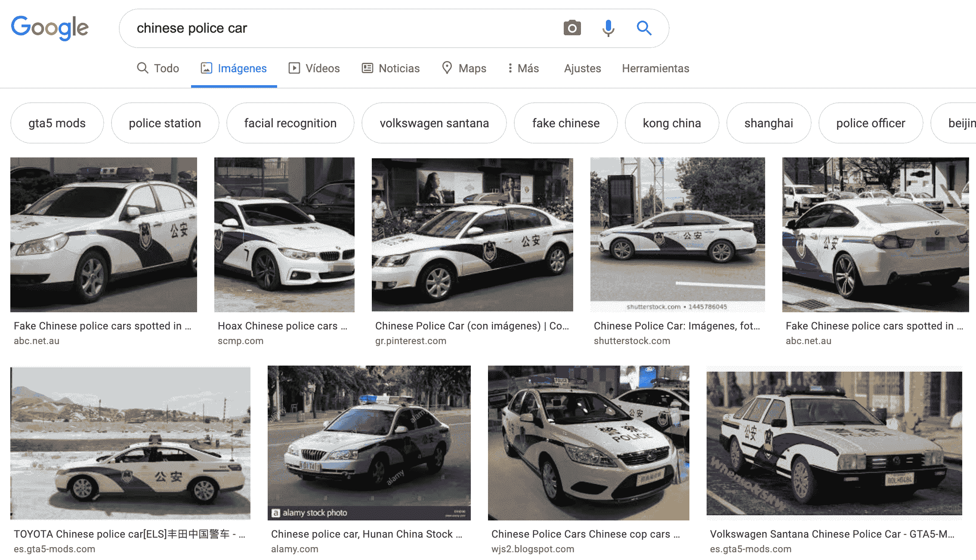
Task: Switch to the Todo tab
Action: 158,68
